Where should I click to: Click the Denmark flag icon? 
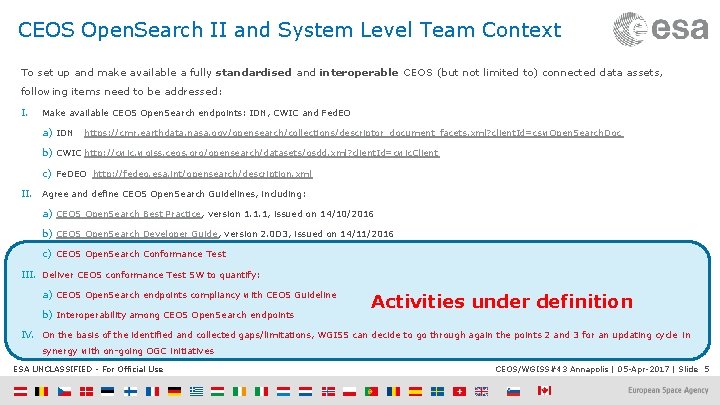coord(86,391)
